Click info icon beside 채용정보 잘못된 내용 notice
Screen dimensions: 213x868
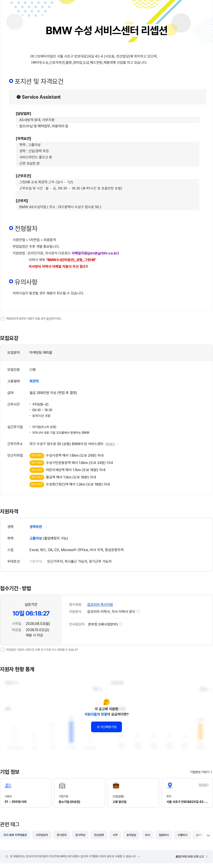[3, 318]
